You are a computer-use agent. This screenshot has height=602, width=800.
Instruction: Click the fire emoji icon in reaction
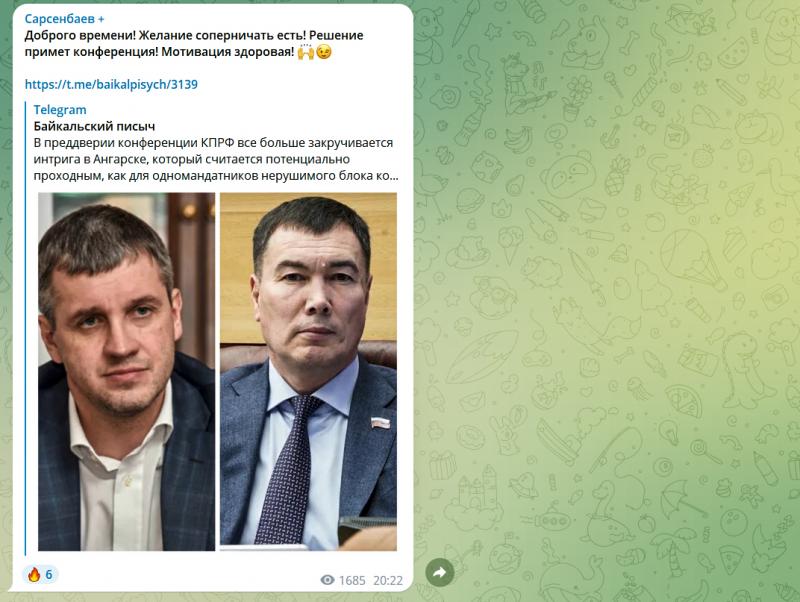tap(34, 574)
